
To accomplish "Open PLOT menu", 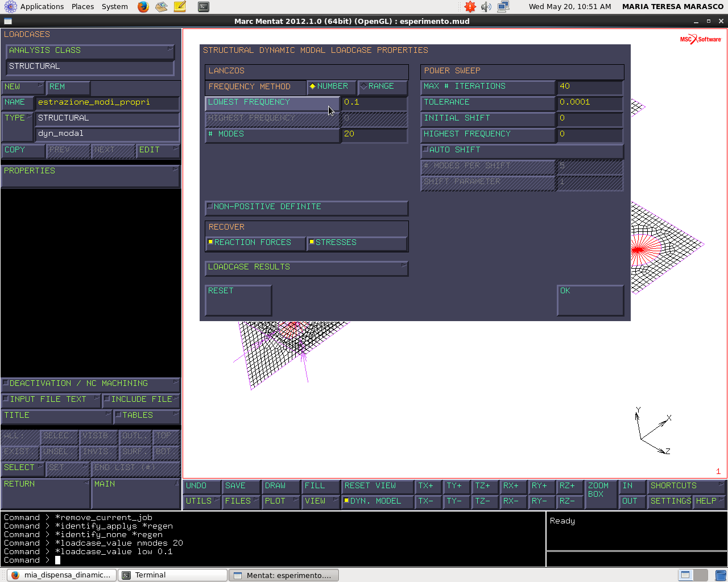I will coord(282,502).
